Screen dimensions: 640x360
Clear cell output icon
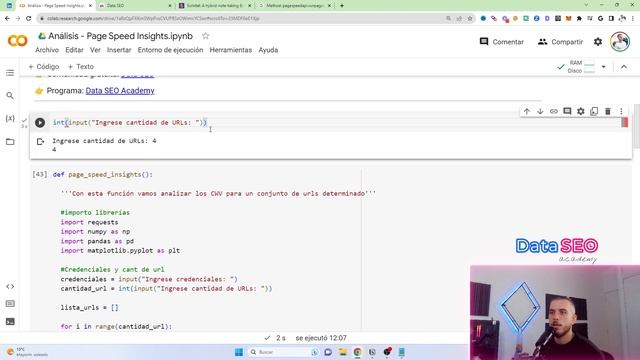click(x=40, y=142)
